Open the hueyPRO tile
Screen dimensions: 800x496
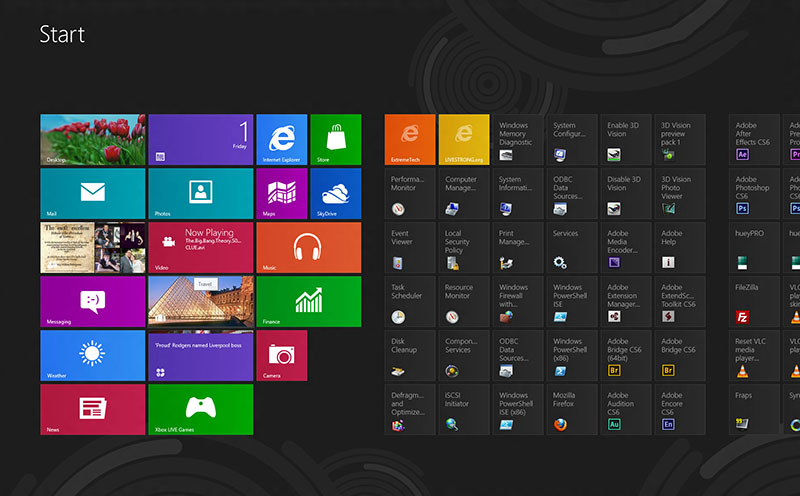pos(754,247)
